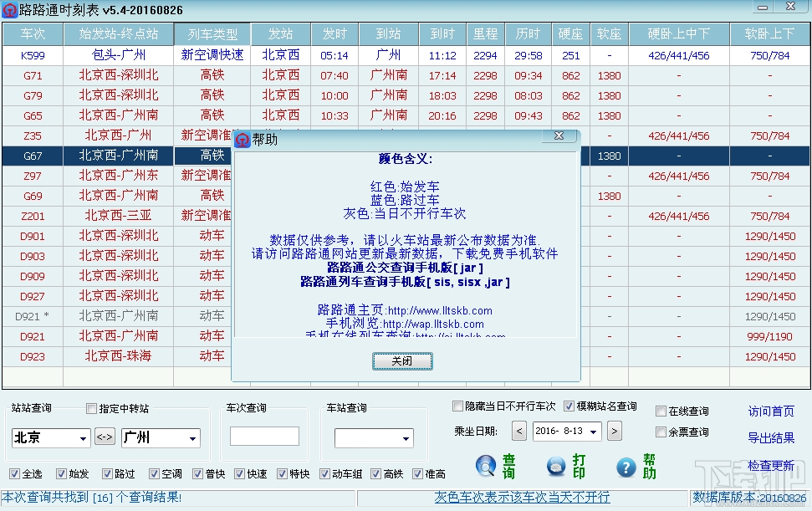Screen dimensions: 812x511
Task: Click the logo icon in the 帮助 dialog header
Action: [243, 140]
